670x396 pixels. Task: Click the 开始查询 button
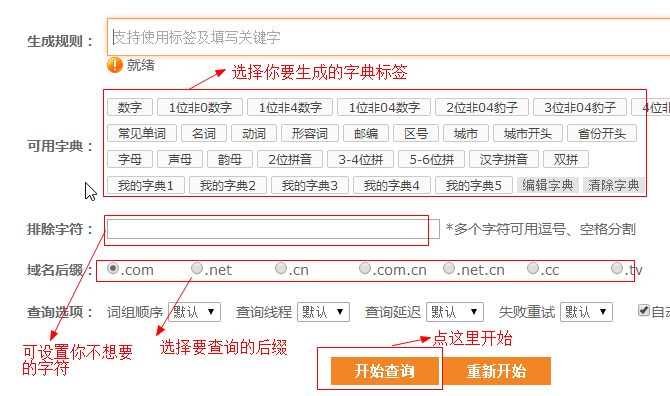(x=385, y=371)
